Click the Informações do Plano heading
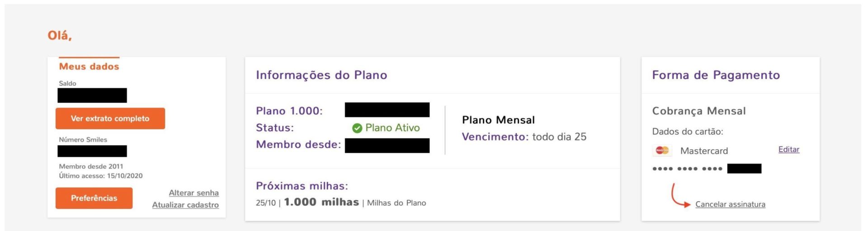Screen dimensions: 868x231 (321, 75)
